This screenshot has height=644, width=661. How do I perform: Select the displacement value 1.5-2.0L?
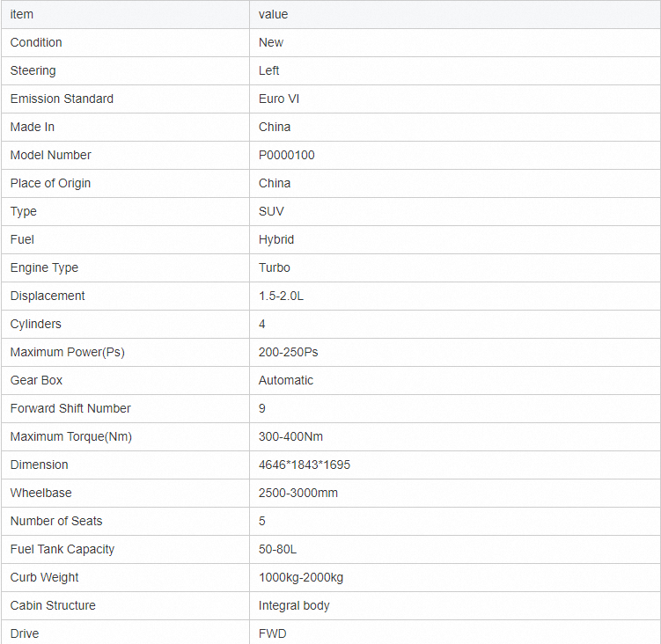tap(281, 296)
